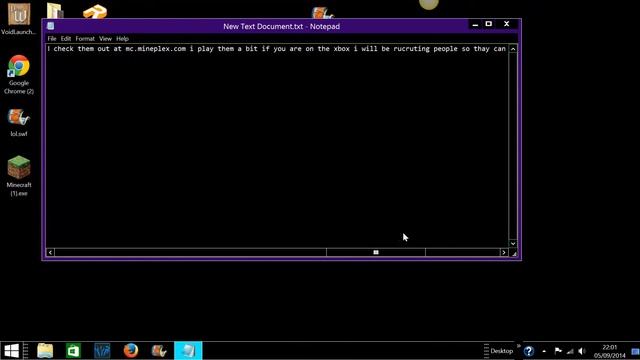Open the File menu in Notepad
Image resolution: width=640 pixels, height=360 pixels.
[x=52, y=39]
